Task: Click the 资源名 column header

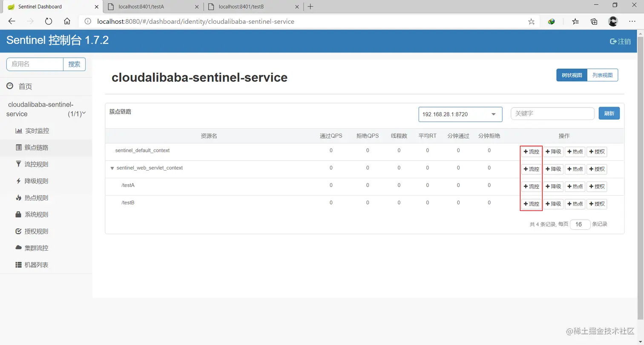Action: 209,136
